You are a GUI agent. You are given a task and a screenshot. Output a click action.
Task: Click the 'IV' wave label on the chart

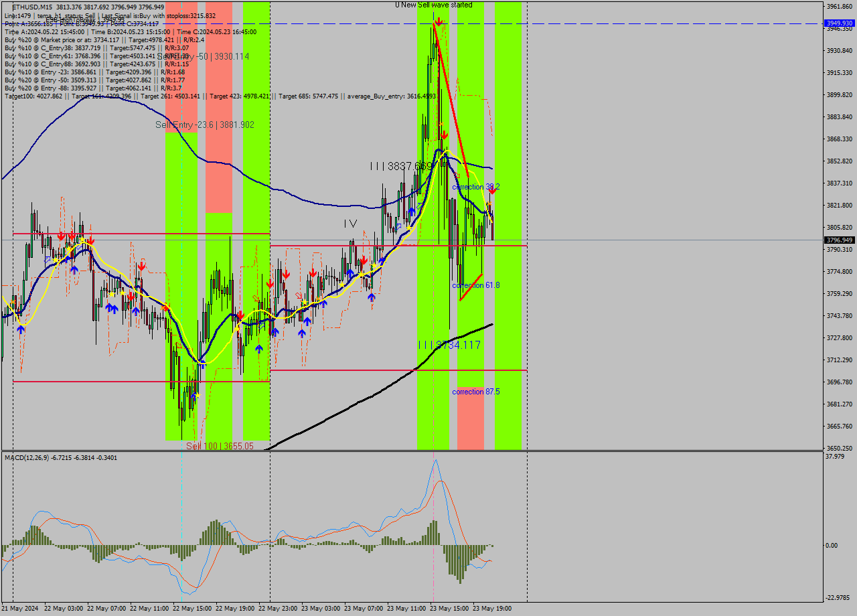click(x=349, y=223)
